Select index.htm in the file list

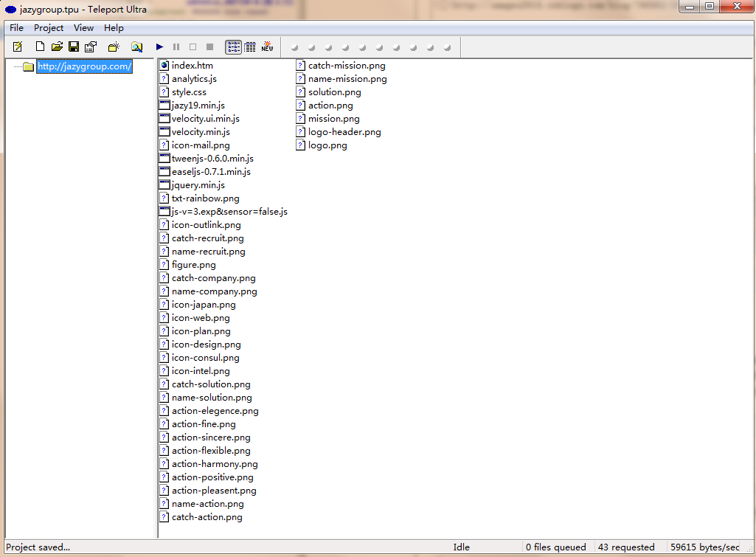pyautogui.click(x=192, y=66)
